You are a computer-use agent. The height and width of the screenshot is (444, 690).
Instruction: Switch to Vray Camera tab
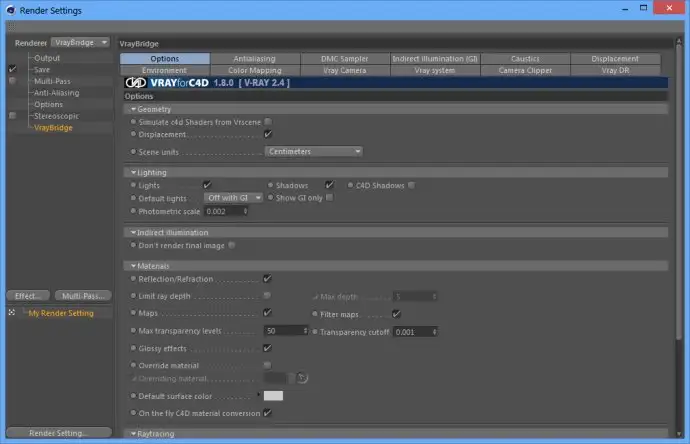(345, 70)
